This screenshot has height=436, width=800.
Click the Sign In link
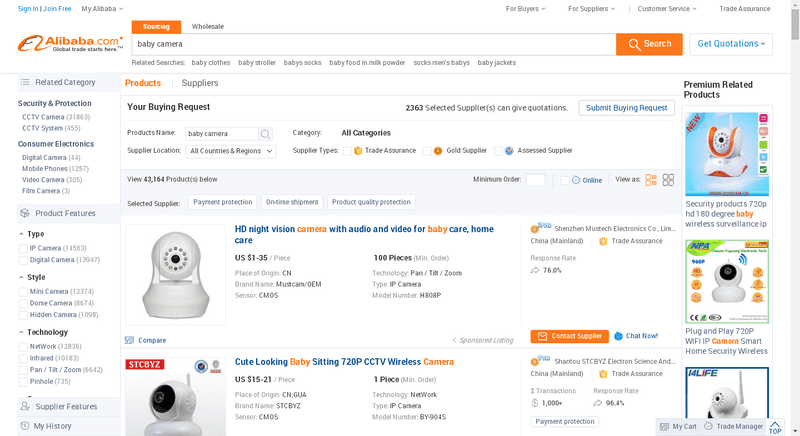pyautogui.click(x=28, y=9)
